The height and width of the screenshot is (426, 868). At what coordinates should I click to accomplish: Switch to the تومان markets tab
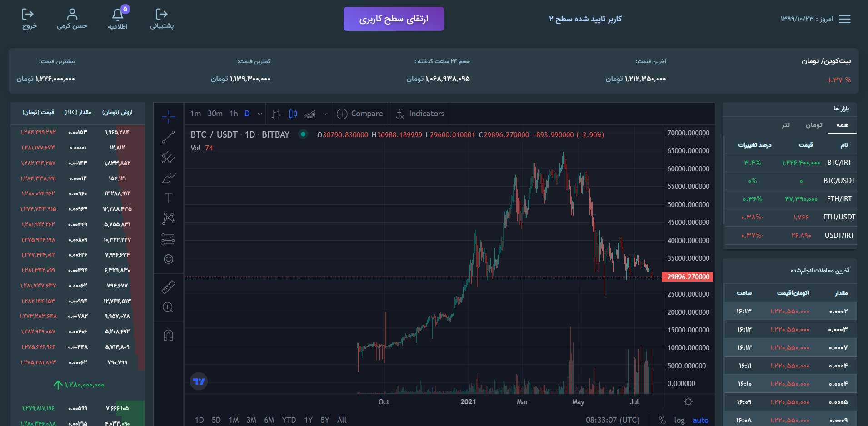tap(814, 125)
